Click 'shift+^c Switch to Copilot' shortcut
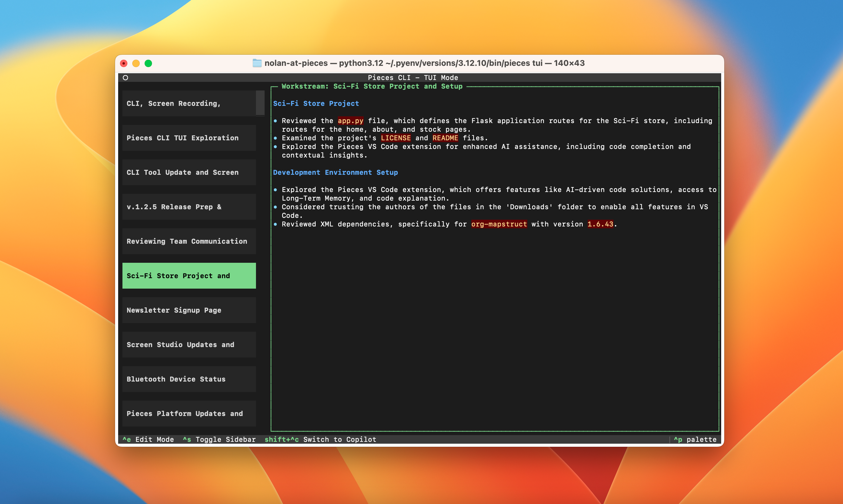This screenshot has height=504, width=843. point(321,439)
